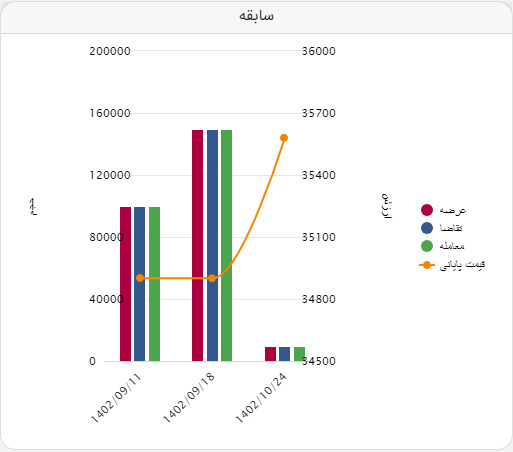The height and width of the screenshot is (452, 513).
Task: Toggle the red عرضه legend circle
Action: 427,210
